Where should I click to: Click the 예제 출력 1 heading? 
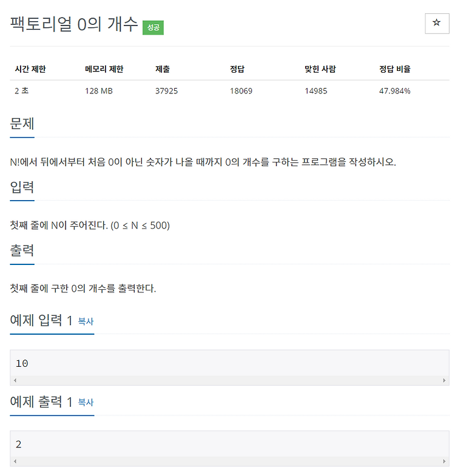point(41,401)
